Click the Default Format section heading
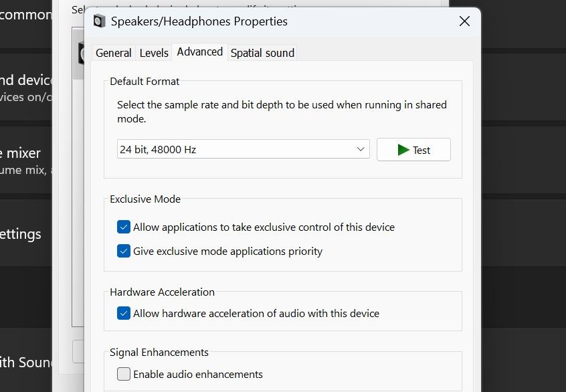This screenshot has width=566, height=392. tap(145, 81)
